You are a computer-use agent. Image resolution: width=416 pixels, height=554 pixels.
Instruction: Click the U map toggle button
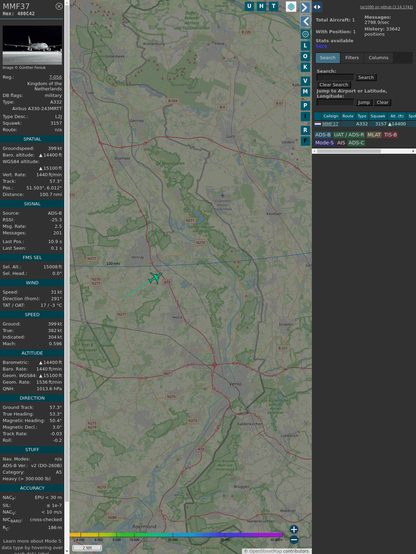[249, 6]
